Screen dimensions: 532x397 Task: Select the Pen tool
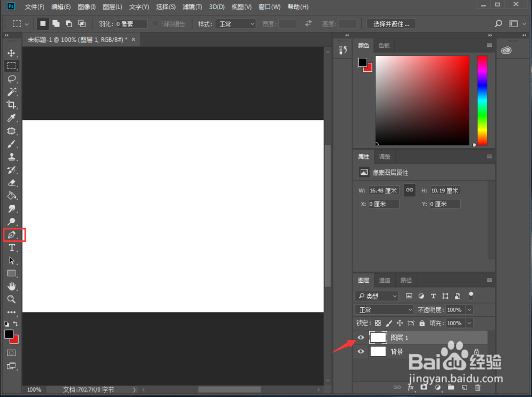[x=11, y=234]
